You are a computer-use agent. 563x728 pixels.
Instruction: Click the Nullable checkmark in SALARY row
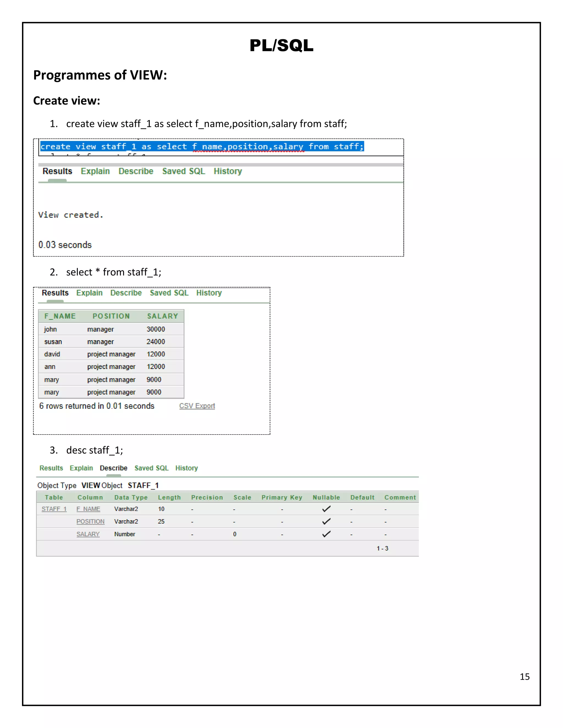click(327, 534)
